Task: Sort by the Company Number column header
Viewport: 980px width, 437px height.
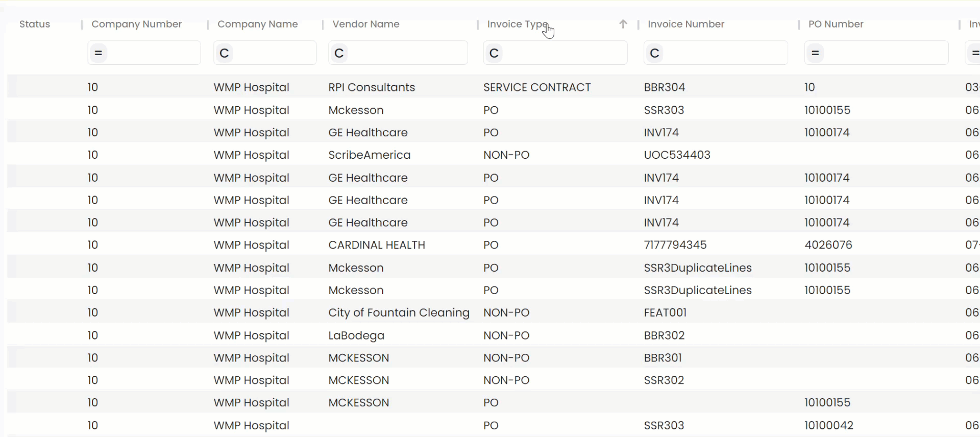Action: point(136,24)
